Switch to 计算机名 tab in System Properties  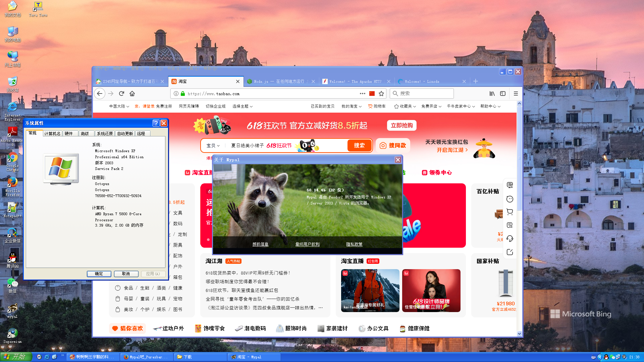click(x=52, y=133)
